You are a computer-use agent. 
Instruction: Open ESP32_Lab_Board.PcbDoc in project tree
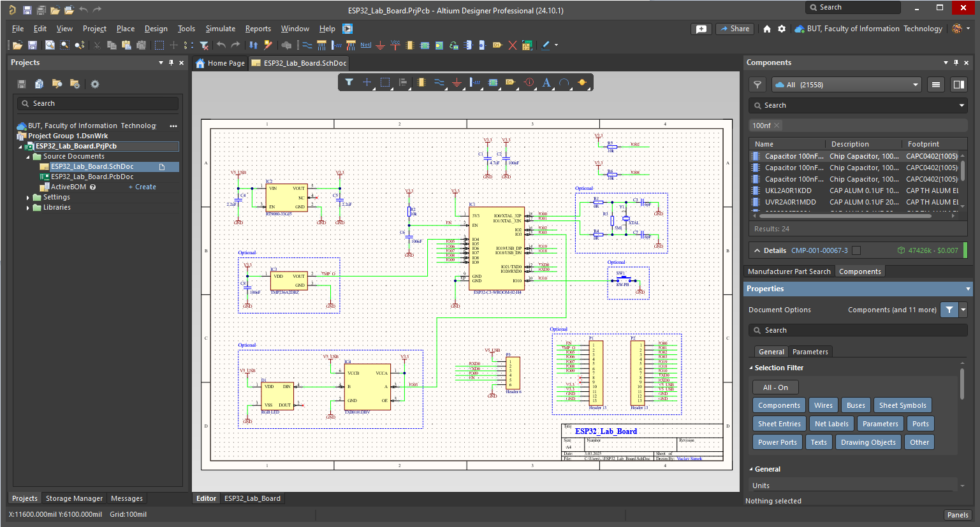coord(92,177)
